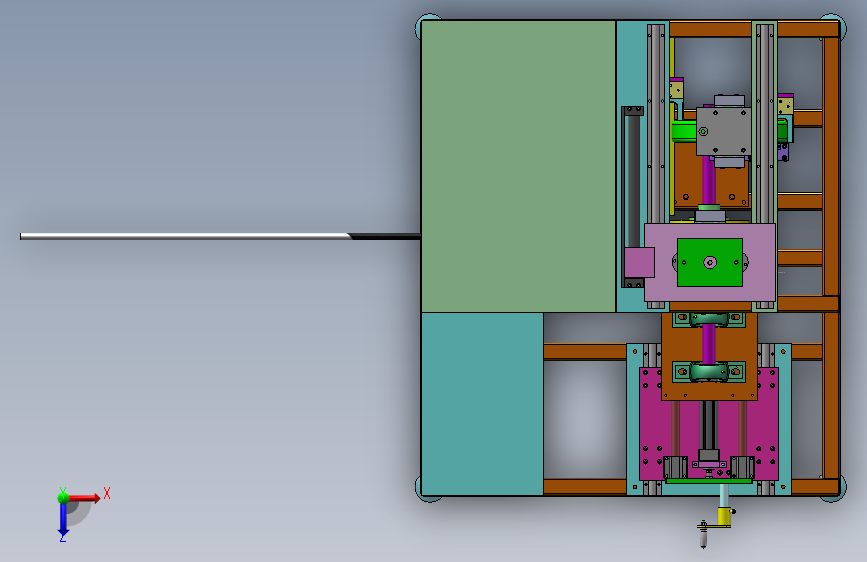Click the red X axis arrow of the triad
Viewport: 867px width, 562px height.
[x=86, y=498]
